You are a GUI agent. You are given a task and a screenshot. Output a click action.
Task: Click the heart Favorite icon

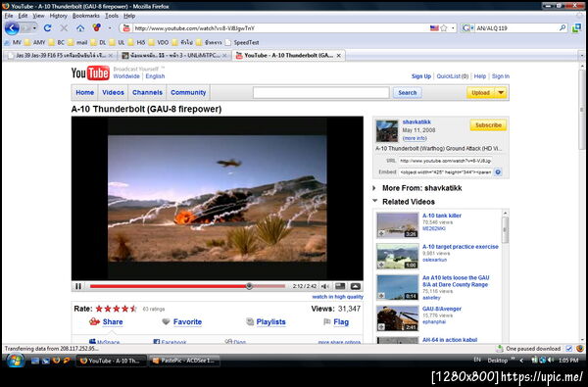(x=166, y=321)
